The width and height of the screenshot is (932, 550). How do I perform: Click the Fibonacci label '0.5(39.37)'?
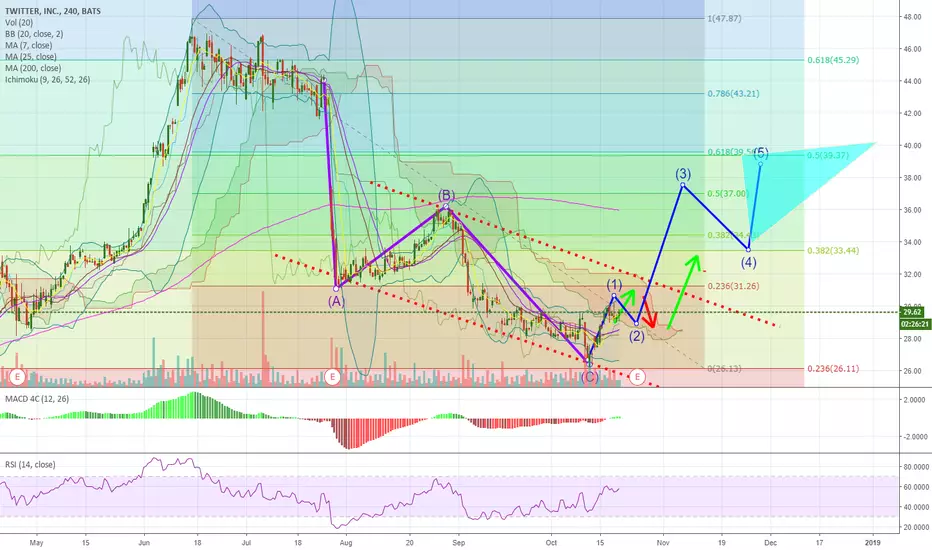[x=828, y=155]
